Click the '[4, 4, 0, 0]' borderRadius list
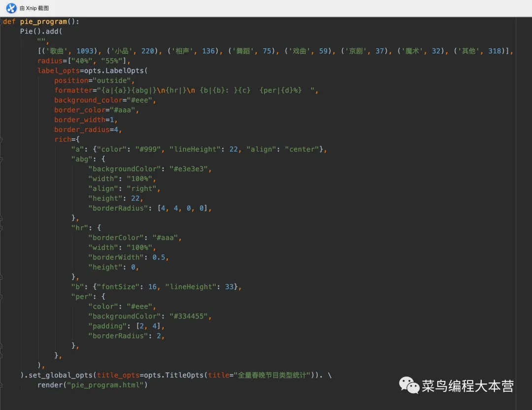 183,208
